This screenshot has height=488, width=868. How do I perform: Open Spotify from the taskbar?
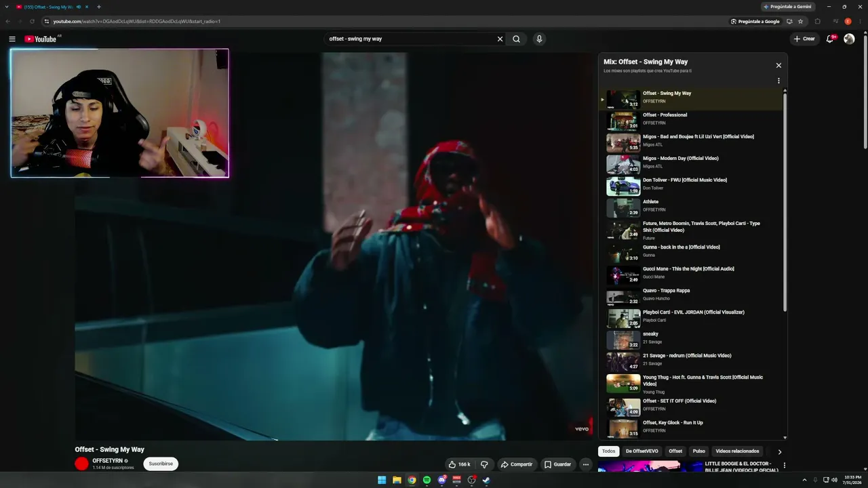[427, 480]
